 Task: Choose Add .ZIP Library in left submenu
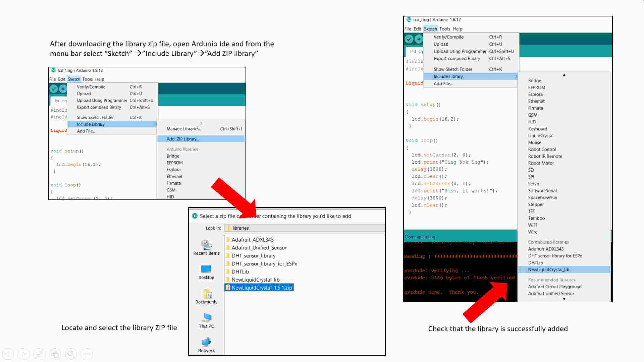[x=201, y=139]
